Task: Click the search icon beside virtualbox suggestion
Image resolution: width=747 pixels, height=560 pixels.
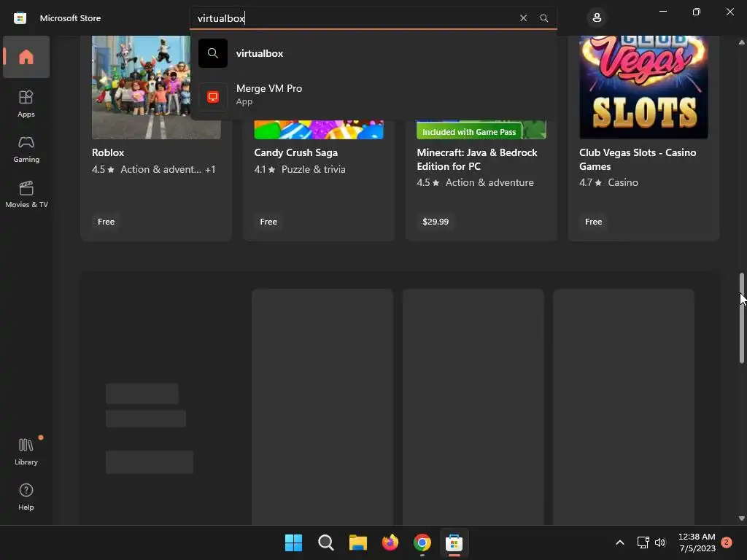Action: point(213,53)
